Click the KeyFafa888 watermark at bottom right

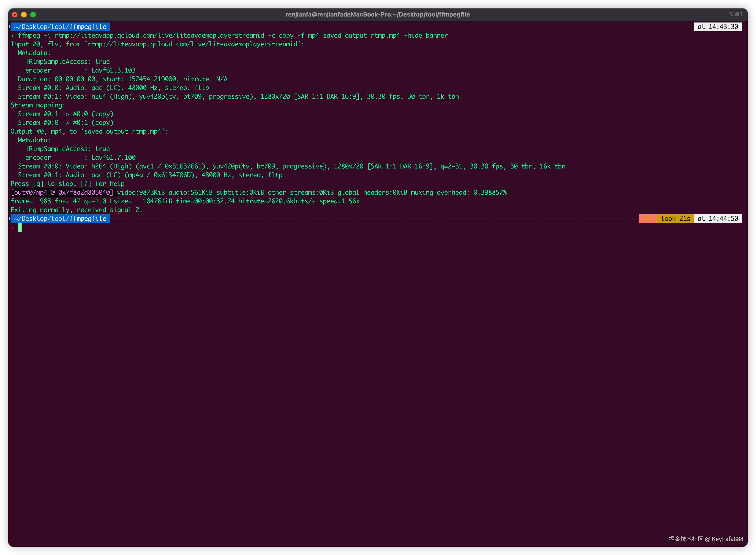pyautogui.click(x=727, y=539)
